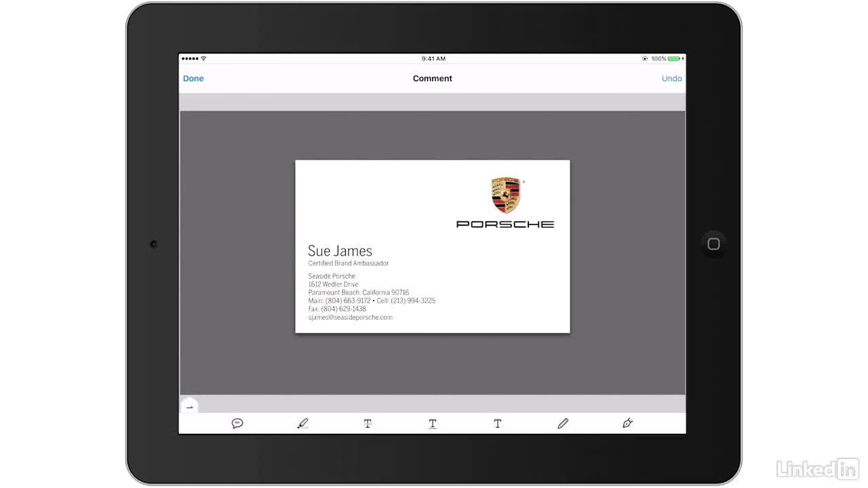Select the strikethrough text tool
The width and height of the screenshot is (868, 488).
point(368,424)
